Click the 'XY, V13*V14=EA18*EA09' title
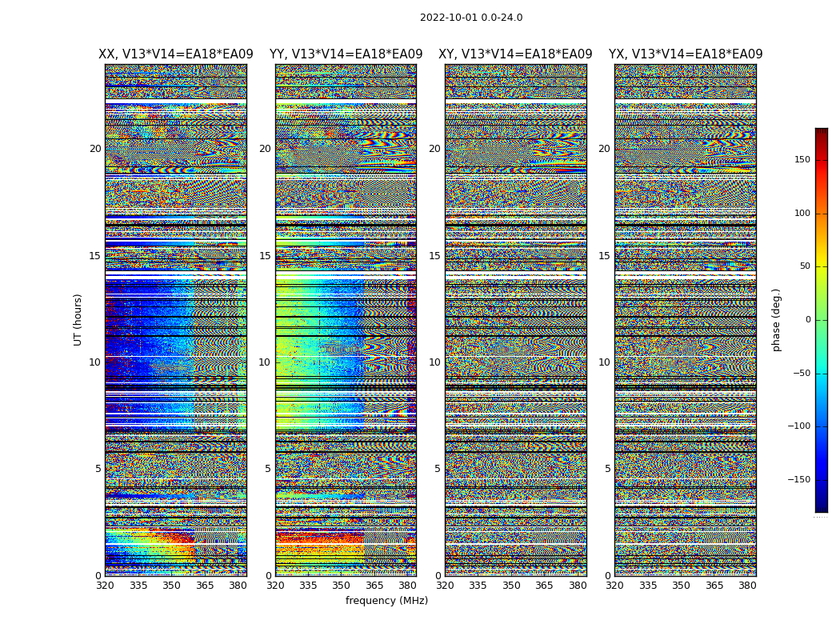Screen dimensions: 840x640 (515, 54)
